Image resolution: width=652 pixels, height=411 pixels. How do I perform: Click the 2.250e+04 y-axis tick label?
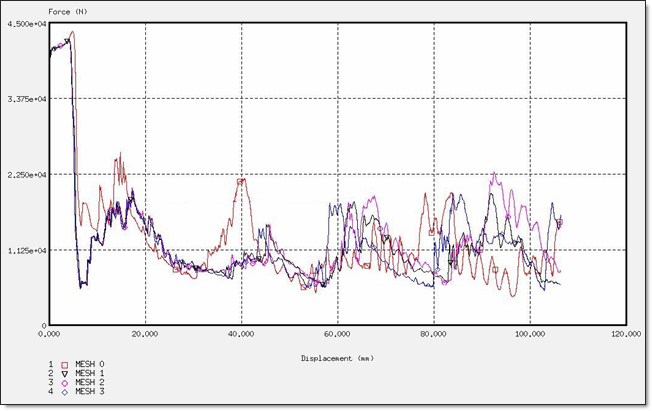tap(22, 175)
